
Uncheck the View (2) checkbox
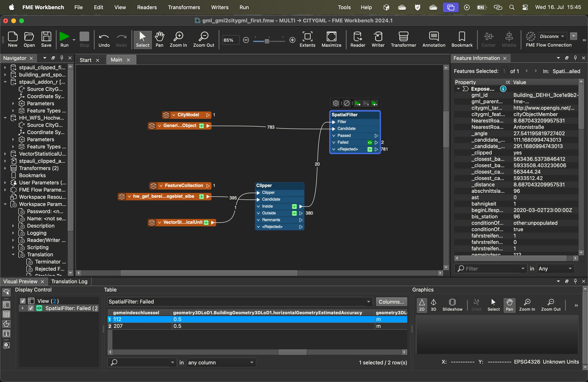[x=23, y=301]
